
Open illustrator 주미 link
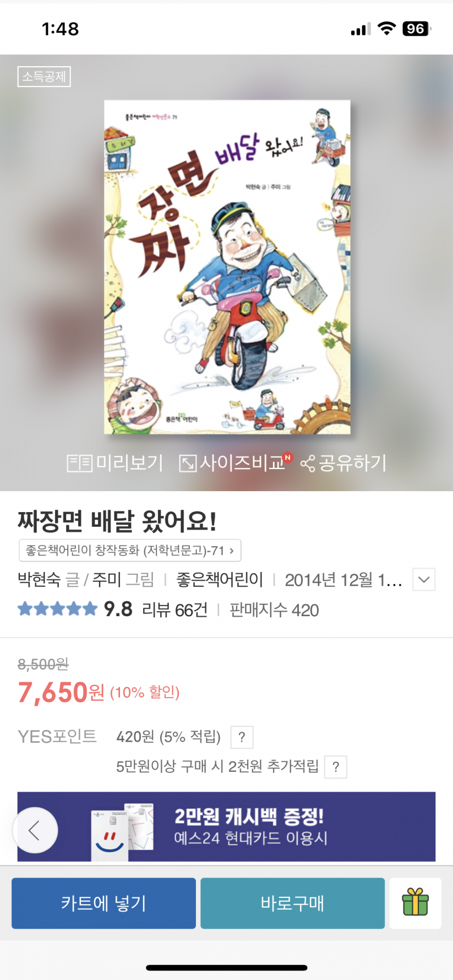pyautogui.click(x=107, y=579)
